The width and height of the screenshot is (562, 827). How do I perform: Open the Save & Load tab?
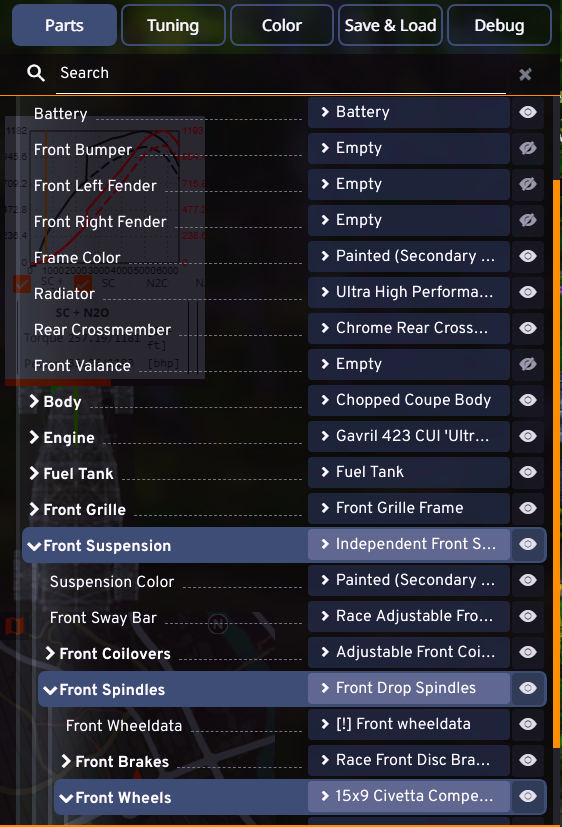390,25
